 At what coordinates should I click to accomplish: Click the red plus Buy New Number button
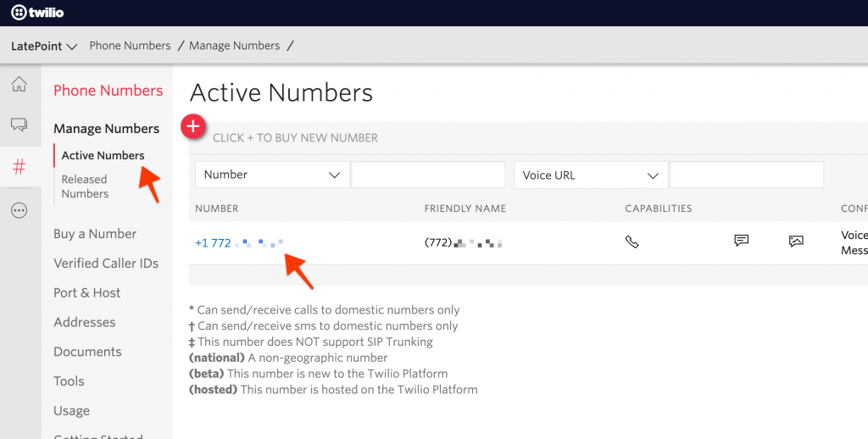(193, 127)
